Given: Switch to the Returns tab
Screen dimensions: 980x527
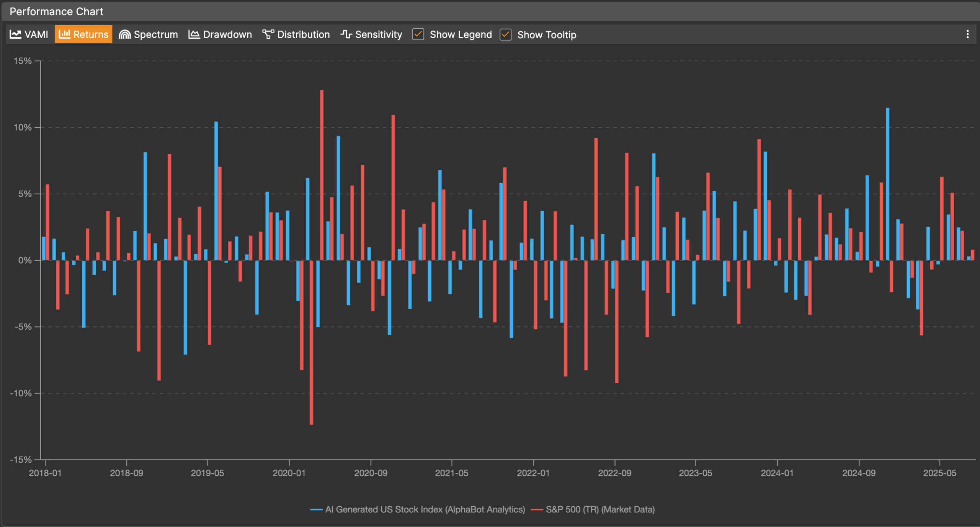Looking at the screenshot, I should click(x=83, y=34).
